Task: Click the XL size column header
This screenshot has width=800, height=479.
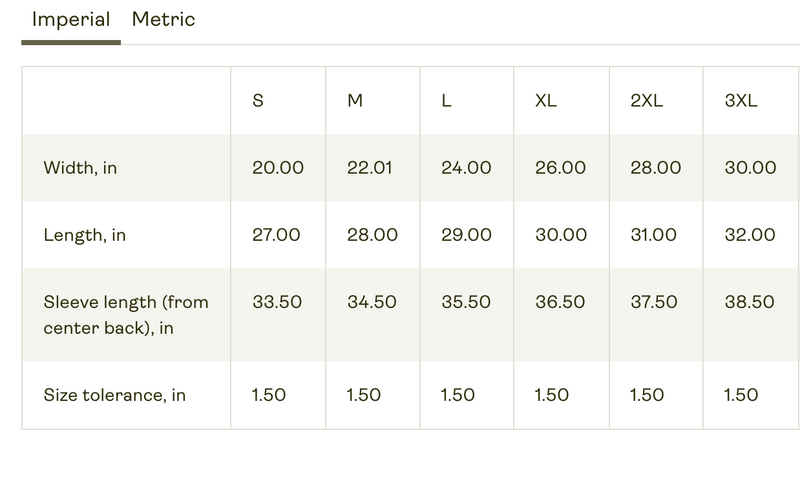Action: (x=546, y=100)
